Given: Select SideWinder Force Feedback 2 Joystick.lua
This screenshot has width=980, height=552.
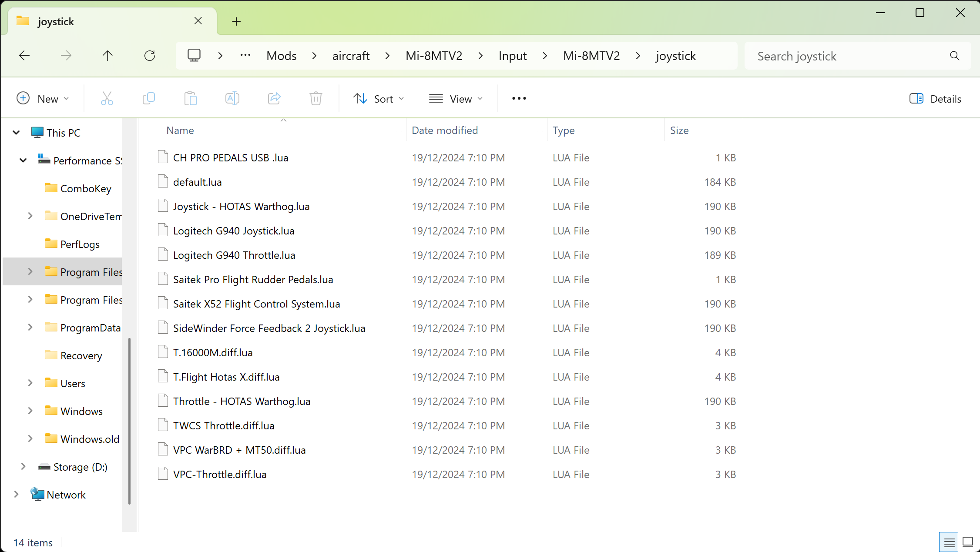Looking at the screenshot, I should point(269,328).
